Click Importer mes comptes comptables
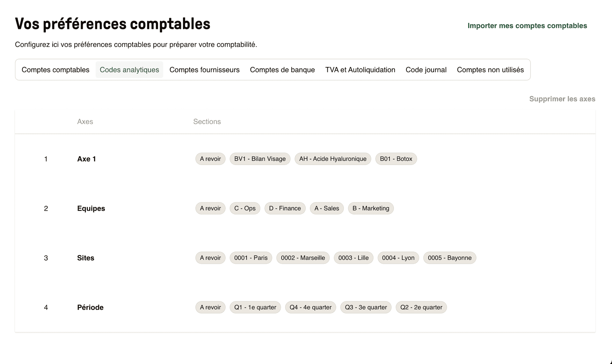Screen dimensions: 612x364 pos(527,25)
